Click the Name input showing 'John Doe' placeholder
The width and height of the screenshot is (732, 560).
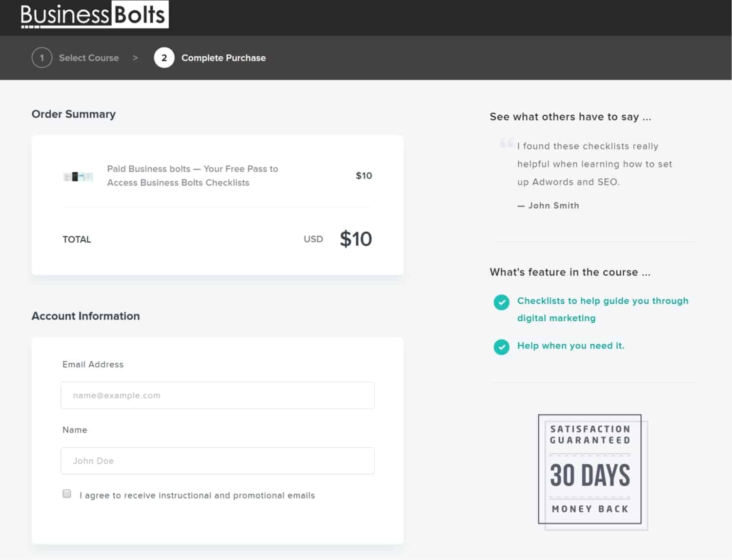pos(218,460)
